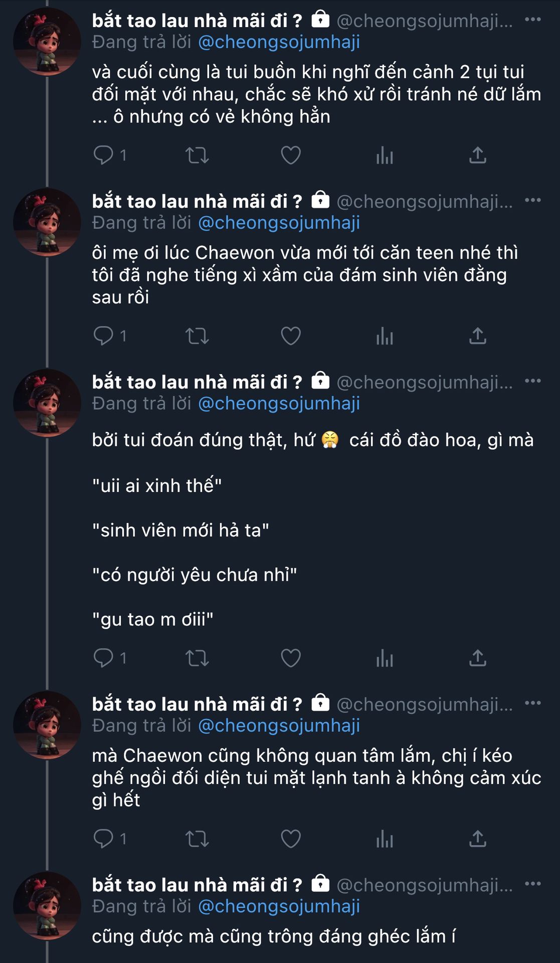The height and width of the screenshot is (963, 560).
Task: View analytics of the "ôi mẹ ơi lúc Chaewon" tweet
Action: click(x=385, y=336)
